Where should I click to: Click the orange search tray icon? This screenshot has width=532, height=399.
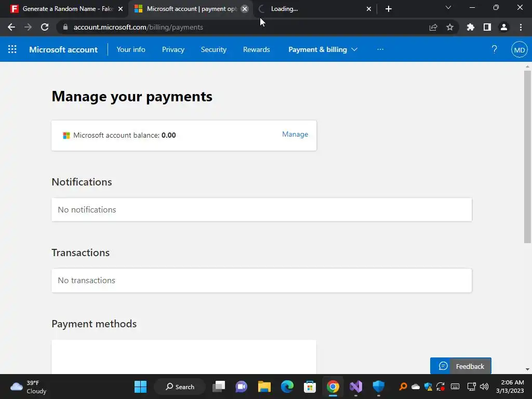(403, 387)
